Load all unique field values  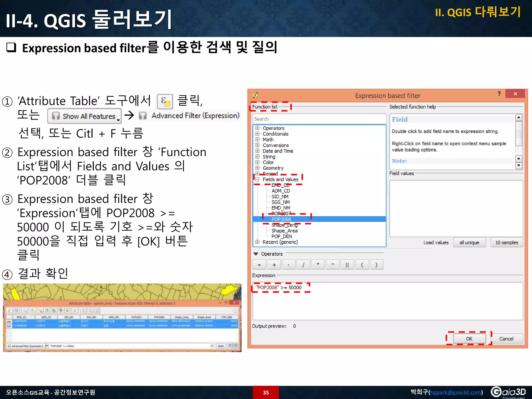(469, 243)
